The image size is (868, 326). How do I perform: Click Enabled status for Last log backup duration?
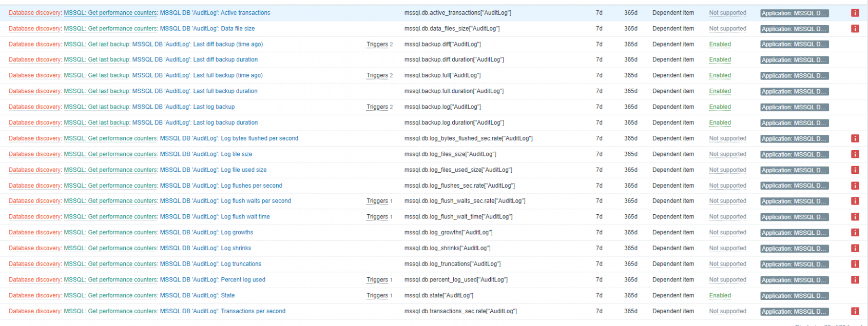[x=720, y=123]
